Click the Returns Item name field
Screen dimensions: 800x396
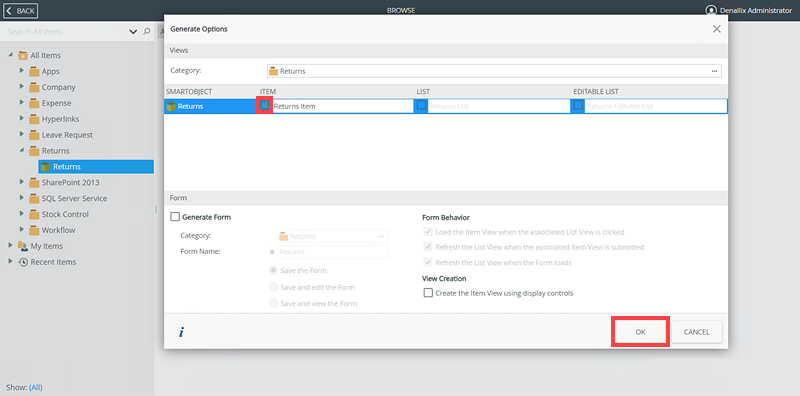343,106
